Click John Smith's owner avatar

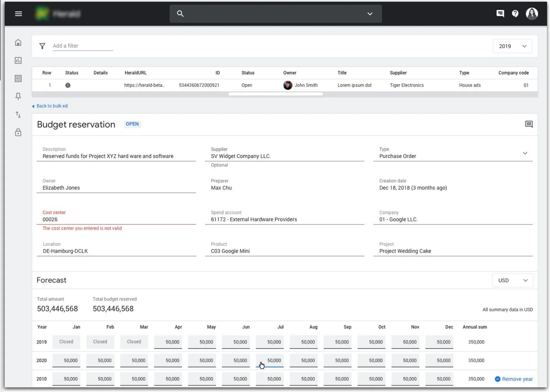pos(288,85)
